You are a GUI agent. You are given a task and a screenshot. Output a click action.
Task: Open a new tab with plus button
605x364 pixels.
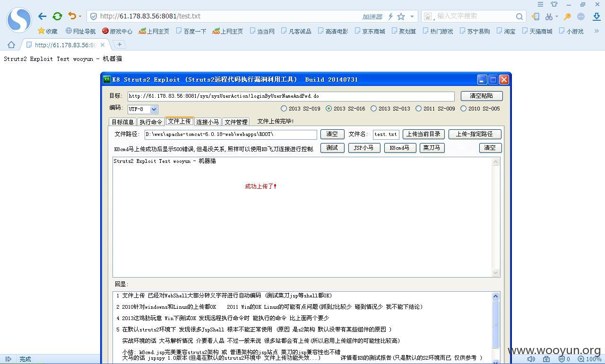(120, 44)
